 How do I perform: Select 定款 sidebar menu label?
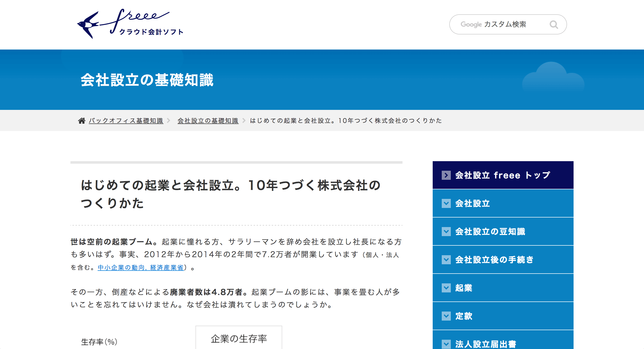pyautogui.click(x=464, y=316)
